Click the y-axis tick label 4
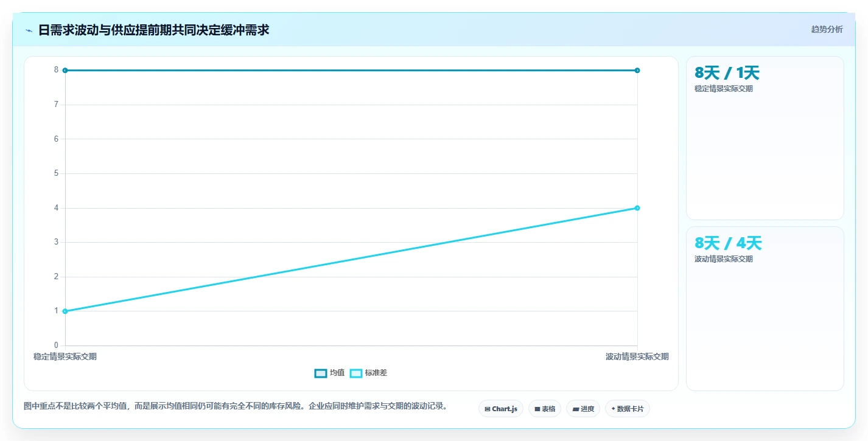The image size is (868, 441). click(x=56, y=208)
